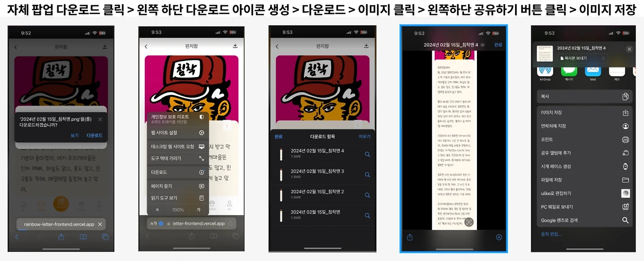644x261 pixels.
Task: Tap share icon in image viewer bottom bar
Action: [x=410, y=237]
